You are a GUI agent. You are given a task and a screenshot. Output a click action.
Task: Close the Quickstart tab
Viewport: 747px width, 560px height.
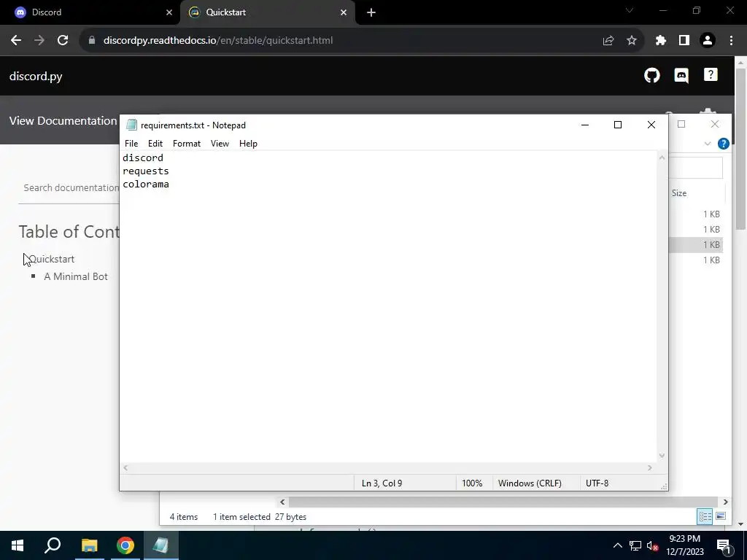point(344,12)
